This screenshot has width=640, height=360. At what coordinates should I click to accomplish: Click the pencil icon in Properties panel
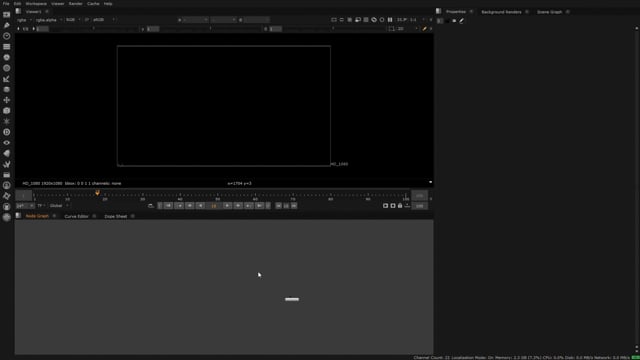click(462, 20)
